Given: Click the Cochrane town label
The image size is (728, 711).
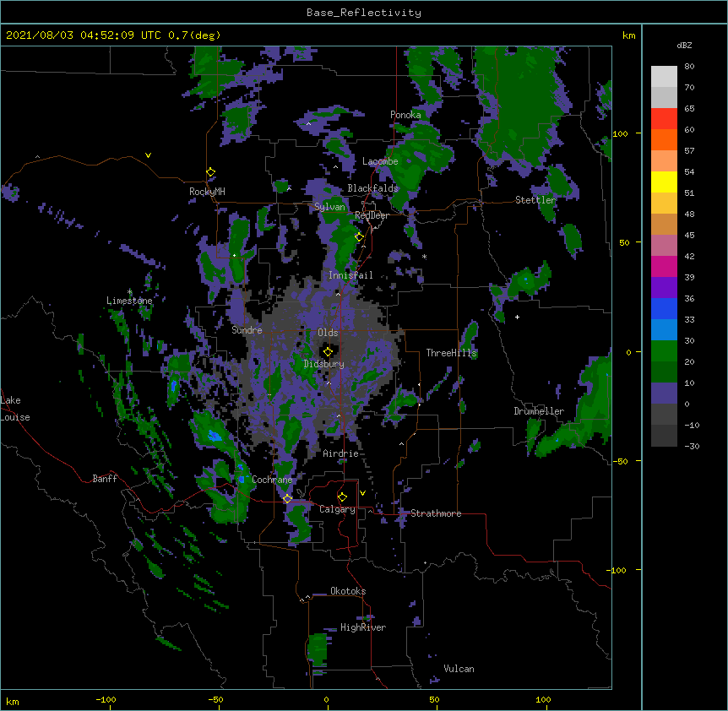Looking at the screenshot, I should 272,480.
